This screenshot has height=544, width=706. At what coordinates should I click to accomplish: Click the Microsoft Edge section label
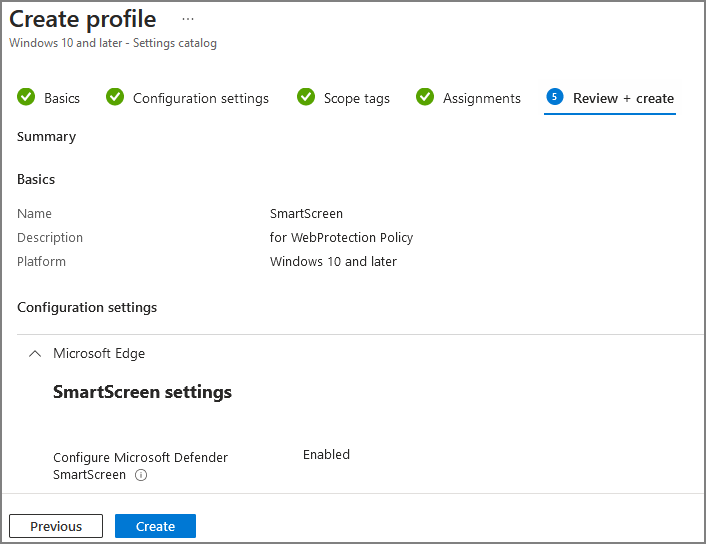99,354
